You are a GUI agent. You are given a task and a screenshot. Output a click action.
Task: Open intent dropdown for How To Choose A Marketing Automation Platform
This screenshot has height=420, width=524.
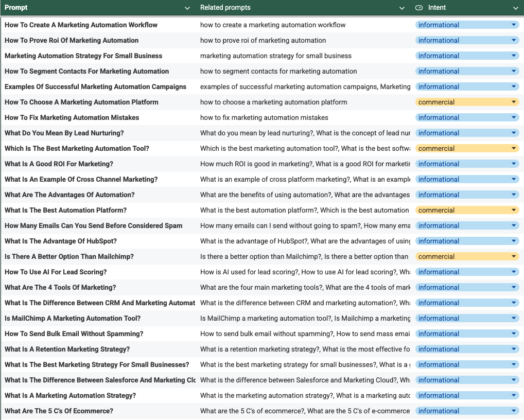tap(513, 102)
